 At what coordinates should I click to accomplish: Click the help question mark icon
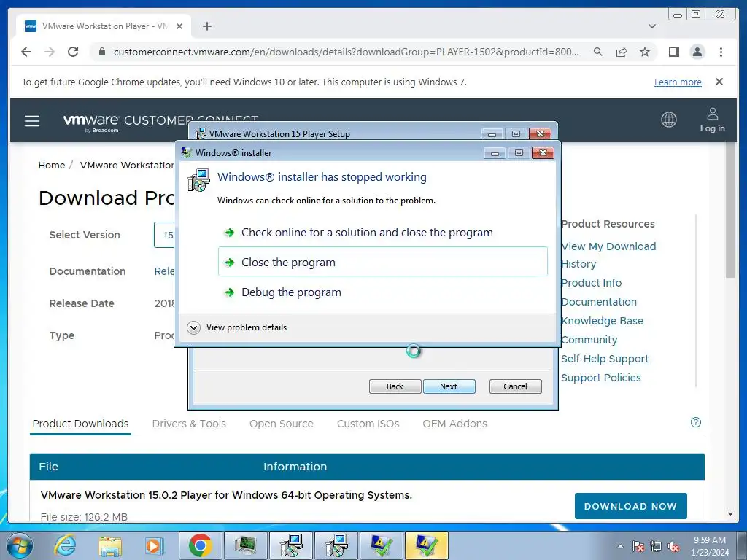point(695,422)
